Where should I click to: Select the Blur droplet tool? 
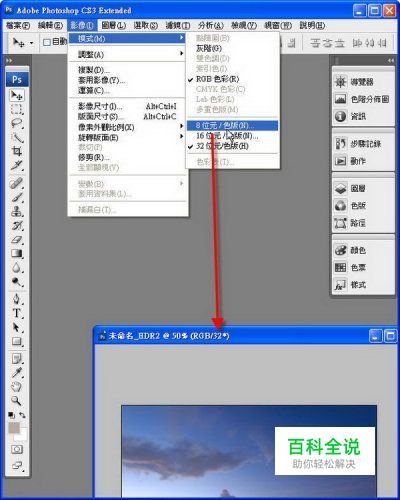[17, 268]
